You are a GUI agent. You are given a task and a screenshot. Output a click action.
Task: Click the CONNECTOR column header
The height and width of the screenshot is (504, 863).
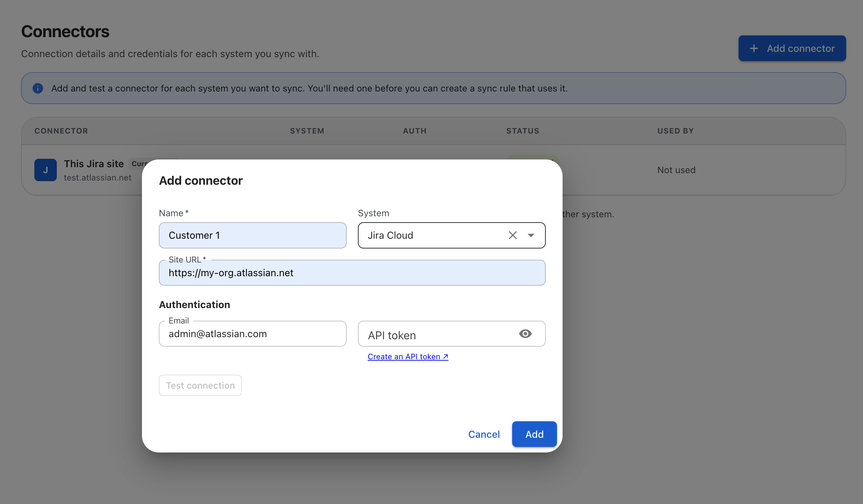[x=61, y=131]
